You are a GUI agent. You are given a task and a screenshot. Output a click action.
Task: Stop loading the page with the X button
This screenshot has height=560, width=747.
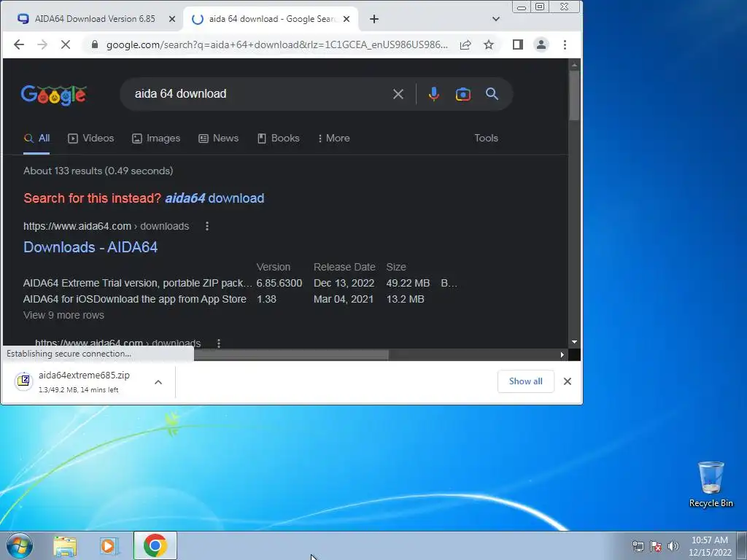point(66,44)
